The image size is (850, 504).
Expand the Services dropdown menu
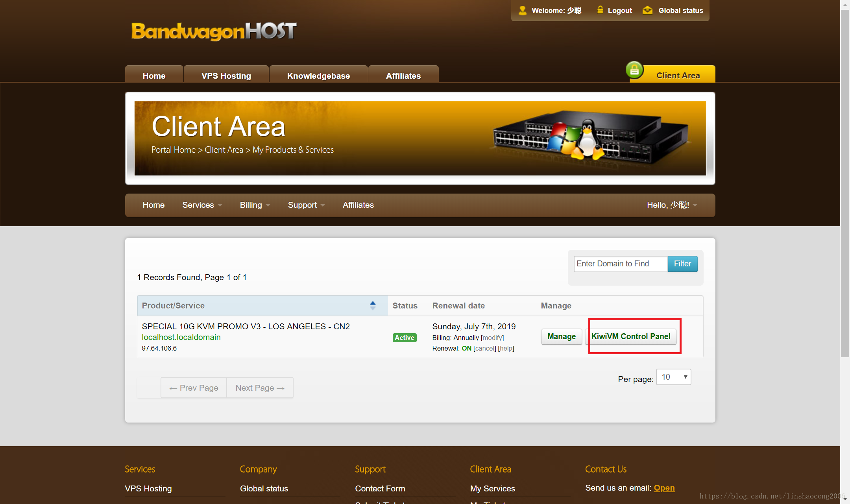(202, 205)
